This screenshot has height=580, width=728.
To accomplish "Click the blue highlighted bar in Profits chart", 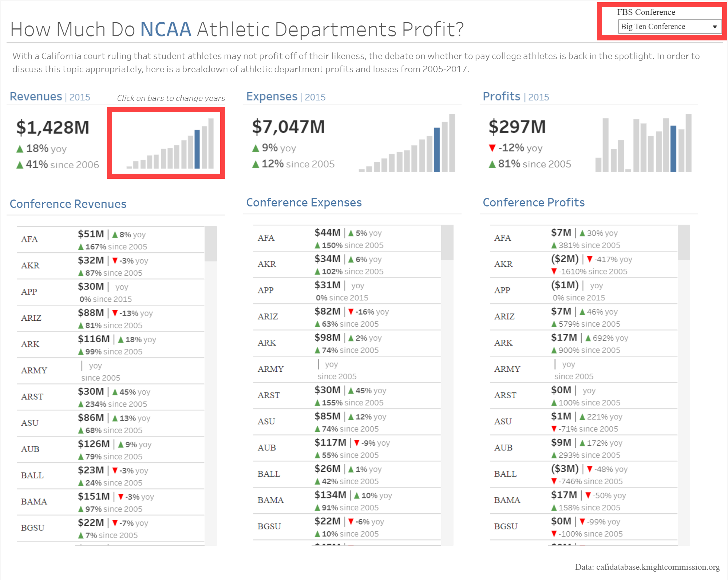I will (x=673, y=149).
